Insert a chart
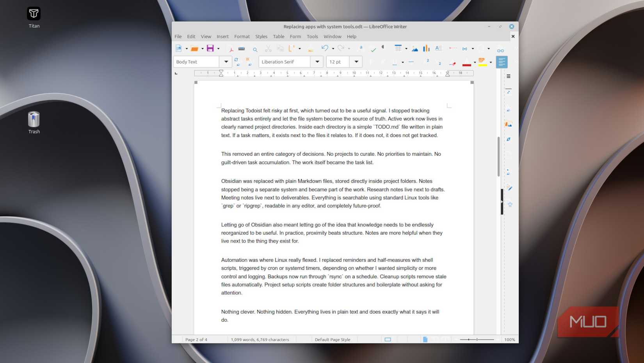644x363 pixels. (x=425, y=48)
